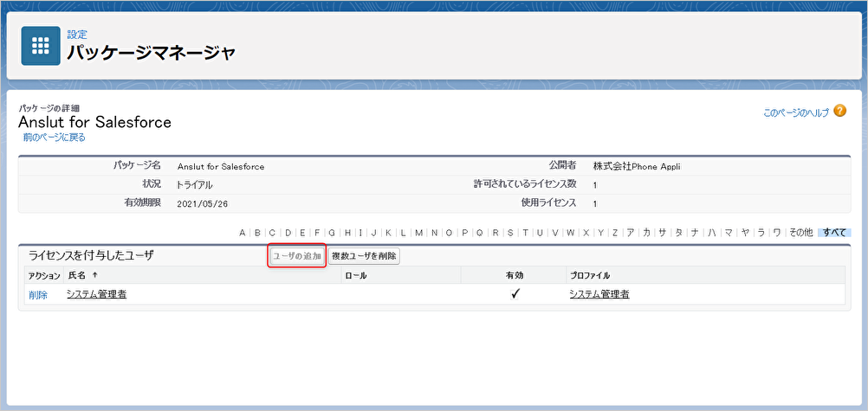Filter users by letter Z
This screenshot has height=411, width=868.
point(615,233)
